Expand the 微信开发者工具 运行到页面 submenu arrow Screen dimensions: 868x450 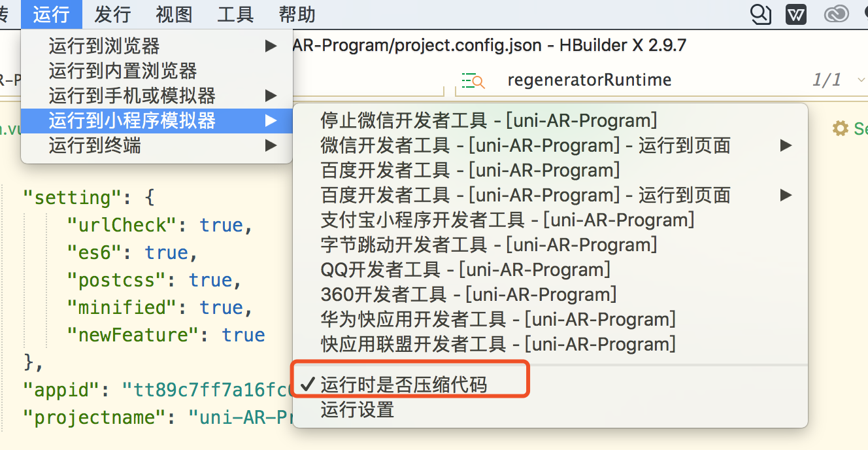786,145
